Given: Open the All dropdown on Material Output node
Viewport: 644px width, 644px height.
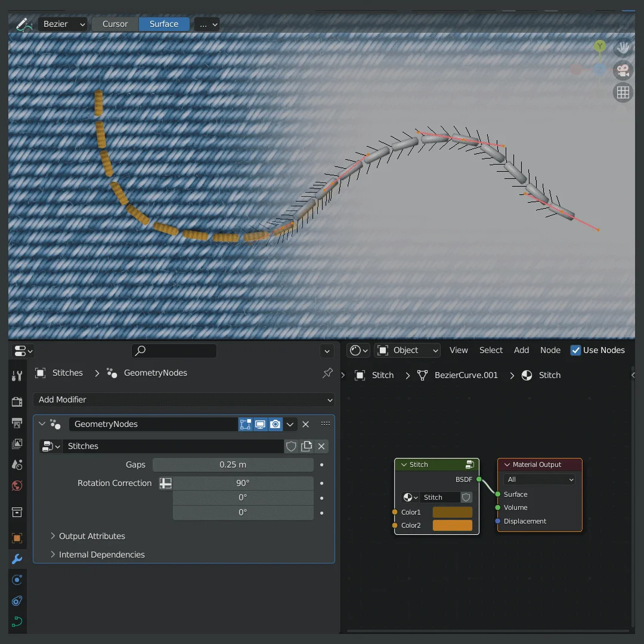Looking at the screenshot, I should pyautogui.click(x=538, y=479).
